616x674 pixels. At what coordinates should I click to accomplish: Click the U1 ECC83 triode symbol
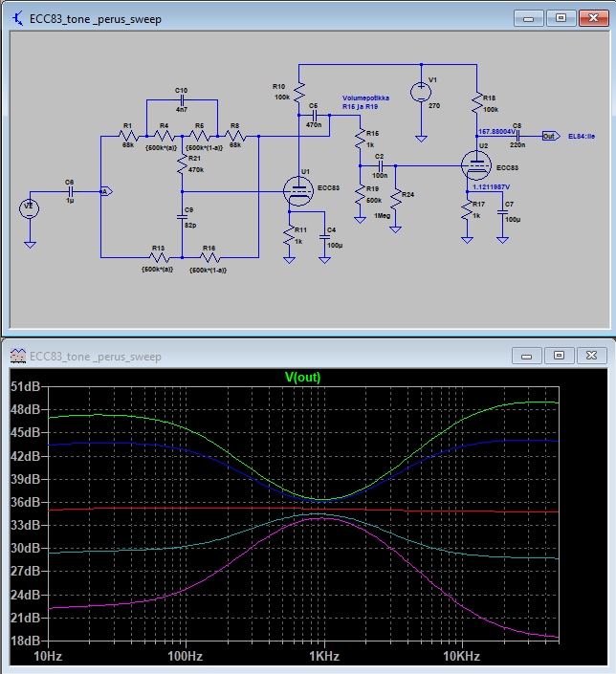[x=299, y=192]
